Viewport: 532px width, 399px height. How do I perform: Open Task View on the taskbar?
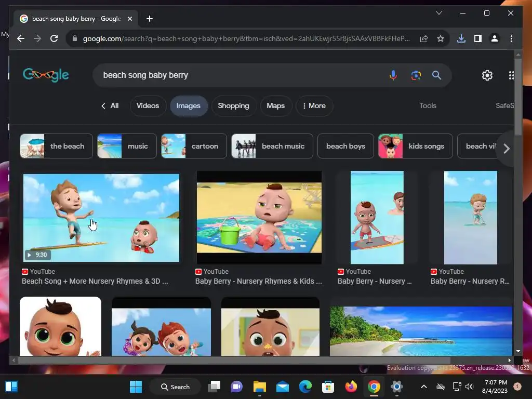[214, 387]
